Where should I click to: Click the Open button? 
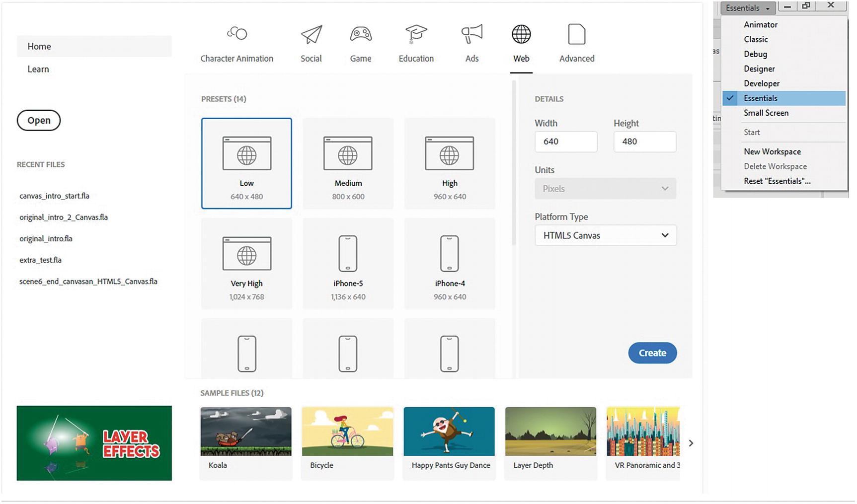coord(39,121)
